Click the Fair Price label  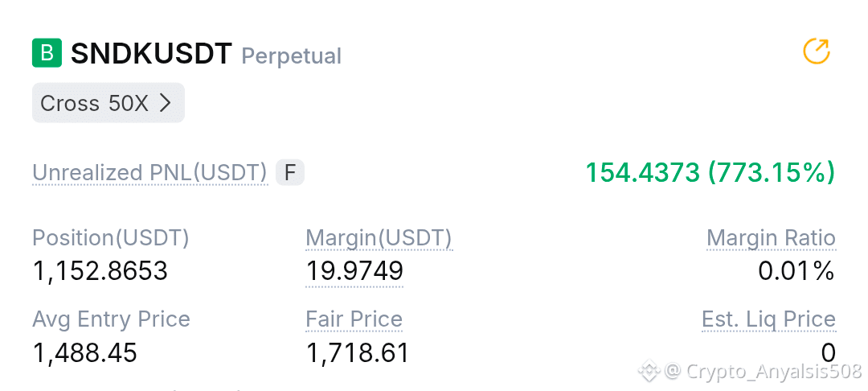pyautogui.click(x=354, y=319)
